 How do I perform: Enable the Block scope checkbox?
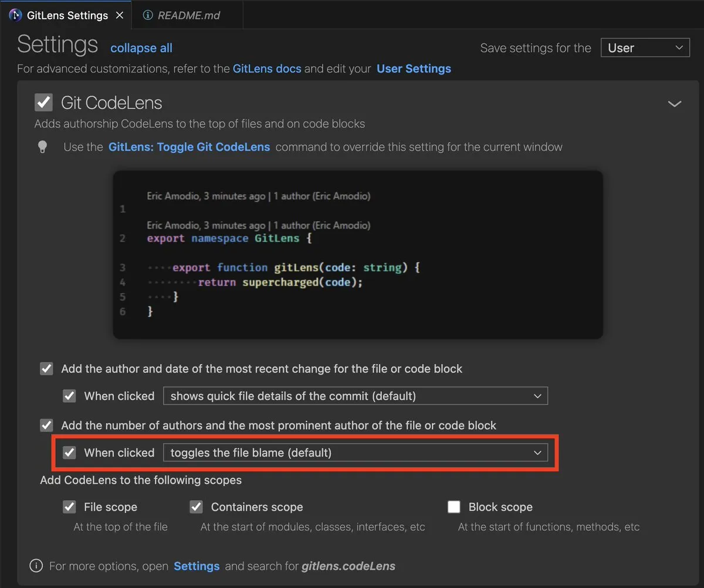(x=454, y=507)
